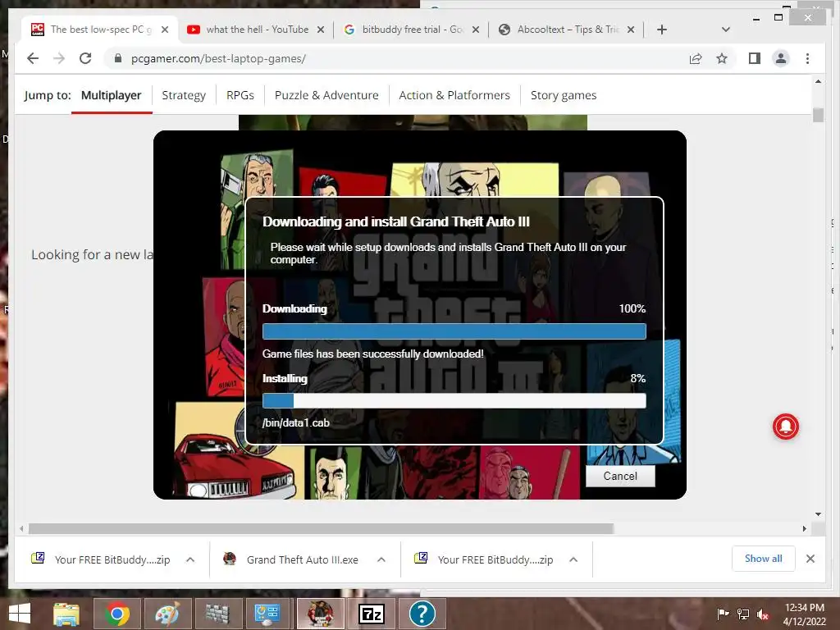Cancel the Grand Theft Auto III installation

tap(620, 476)
